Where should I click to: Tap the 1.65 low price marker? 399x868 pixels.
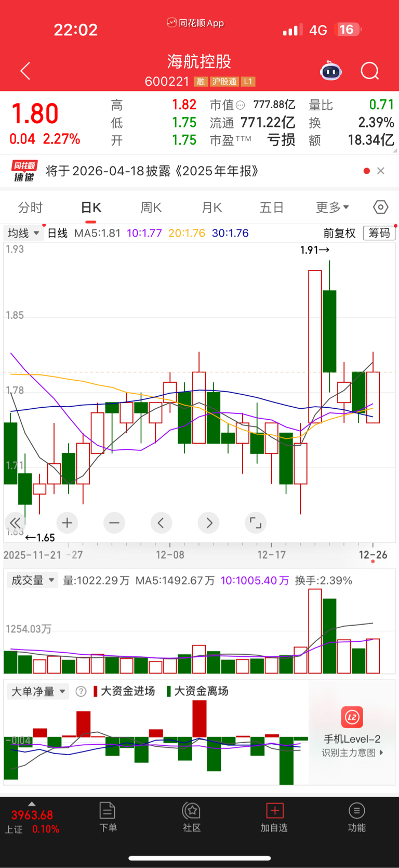click(40, 538)
